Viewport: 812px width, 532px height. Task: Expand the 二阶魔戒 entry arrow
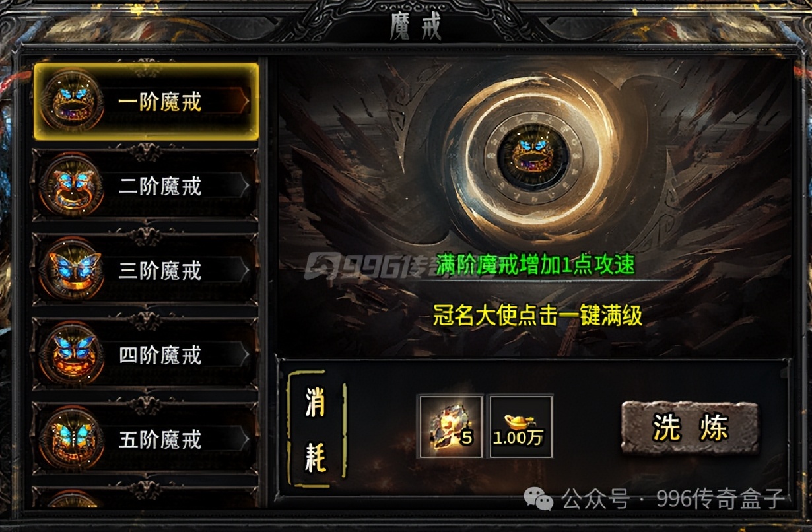click(244, 187)
